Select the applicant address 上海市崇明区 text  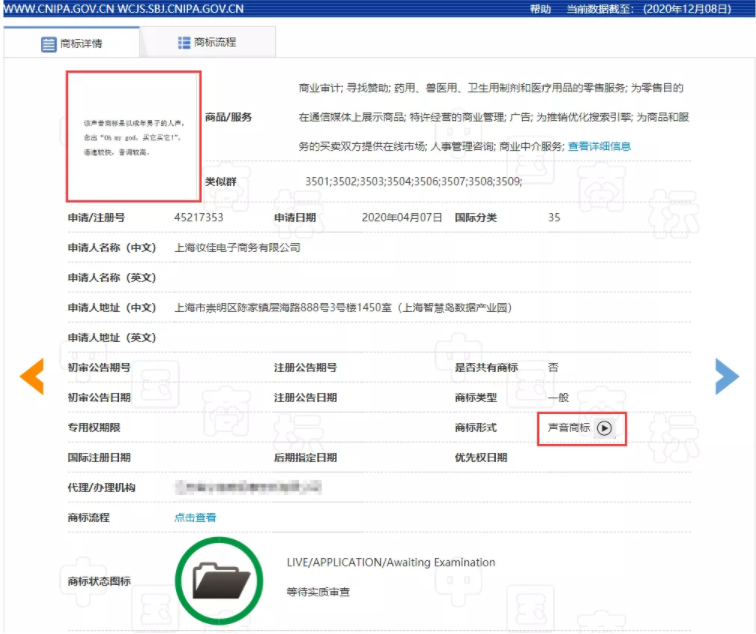(x=343, y=308)
